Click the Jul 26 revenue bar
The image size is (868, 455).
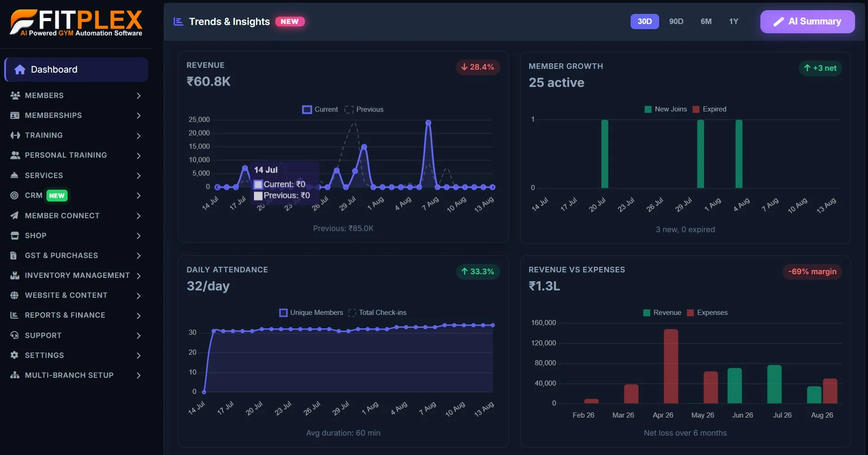click(774, 384)
